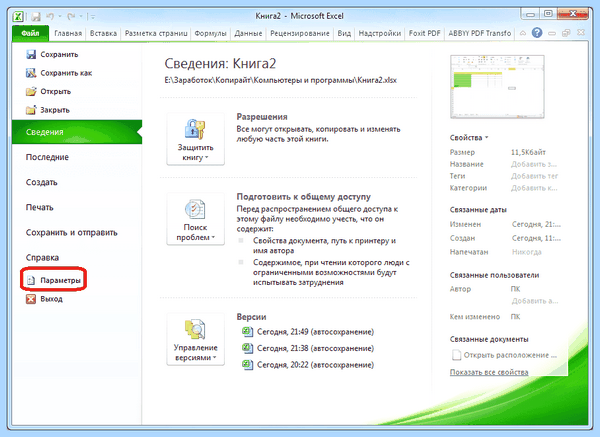Expand the Свойства properties dropdown
The width and height of the screenshot is (600, 437).
click(x=469, y=137)
